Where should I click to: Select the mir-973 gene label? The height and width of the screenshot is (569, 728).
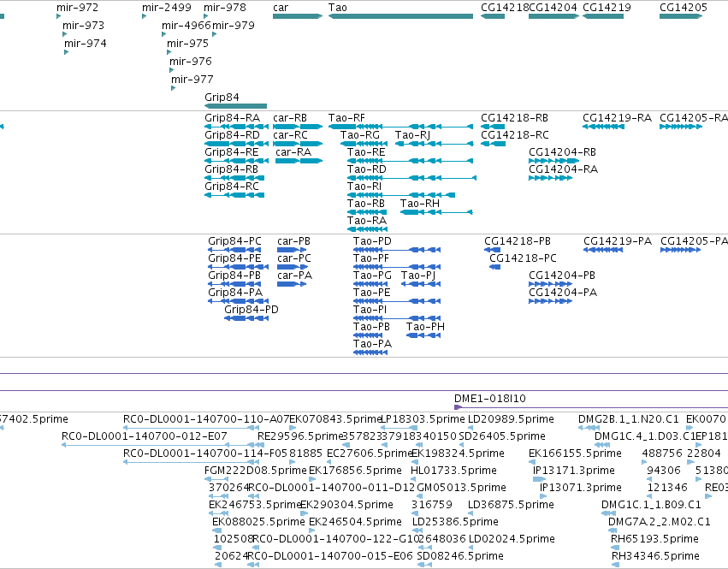coord(83,25)
